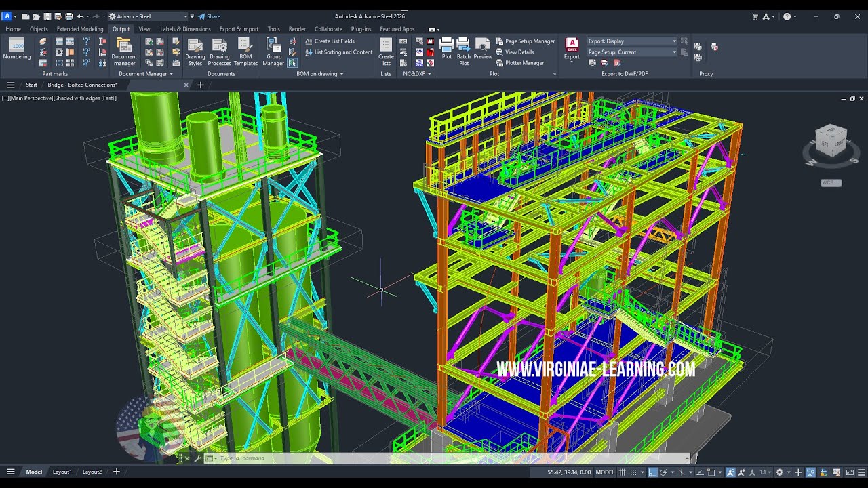Launch Batch Plot
The image size is (868, 488).
point(464,52)
